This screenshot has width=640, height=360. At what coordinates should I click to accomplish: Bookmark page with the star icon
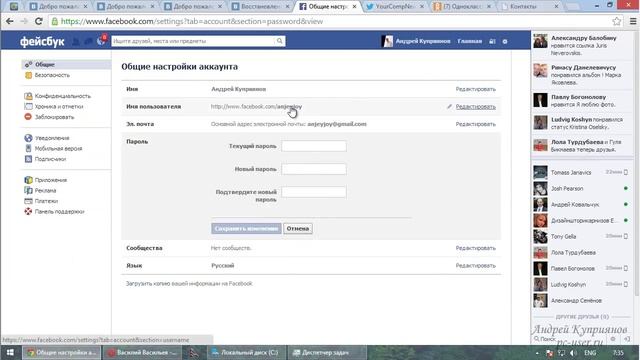[x=617, y=21]
